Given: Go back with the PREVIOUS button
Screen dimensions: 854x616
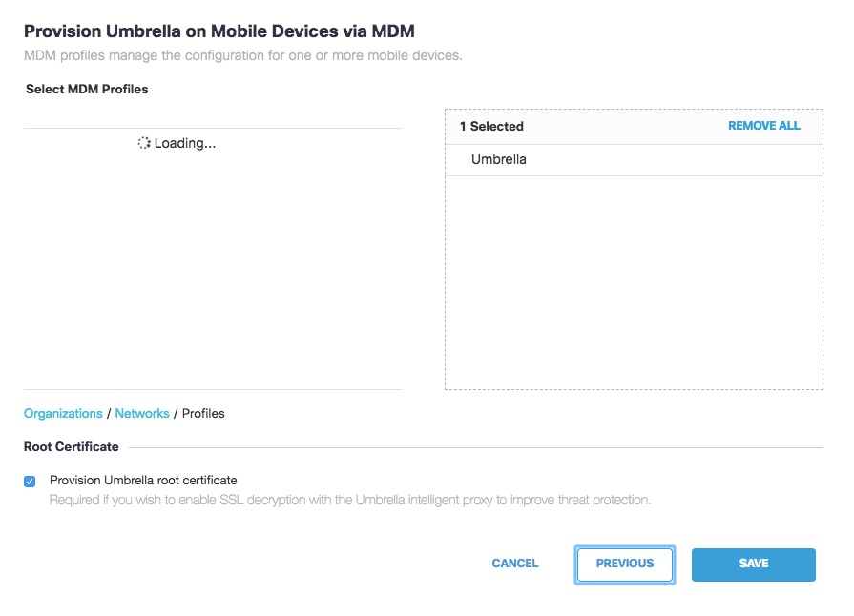Looking at the screenshot, I should [x=625, y=565].
